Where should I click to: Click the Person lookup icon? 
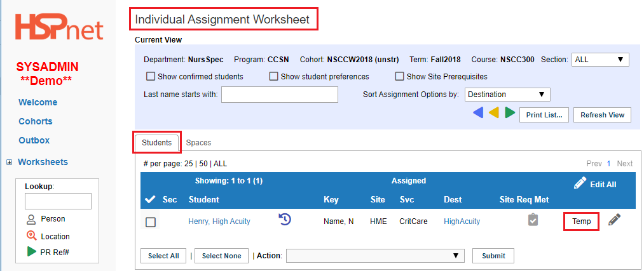(x=31, y=220)
